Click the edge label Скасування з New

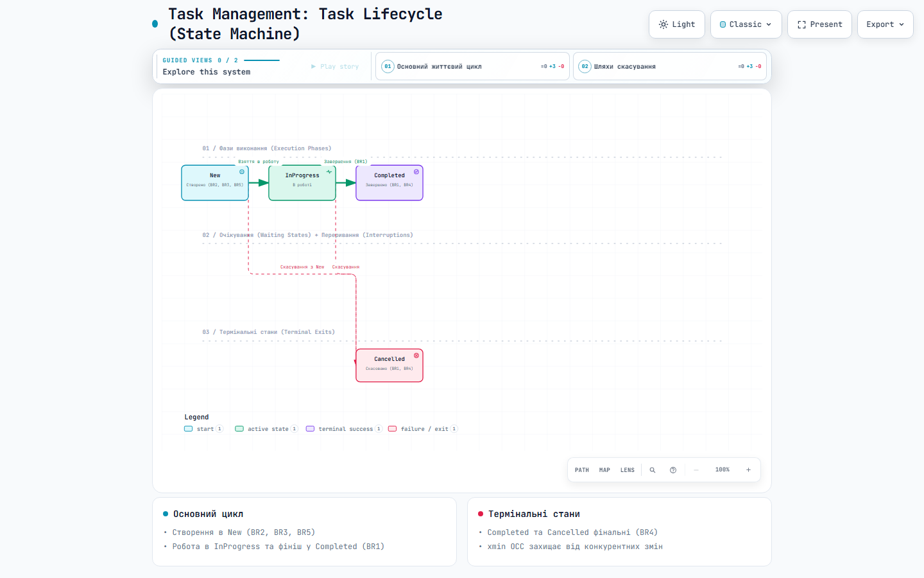(x=302, y=267)
